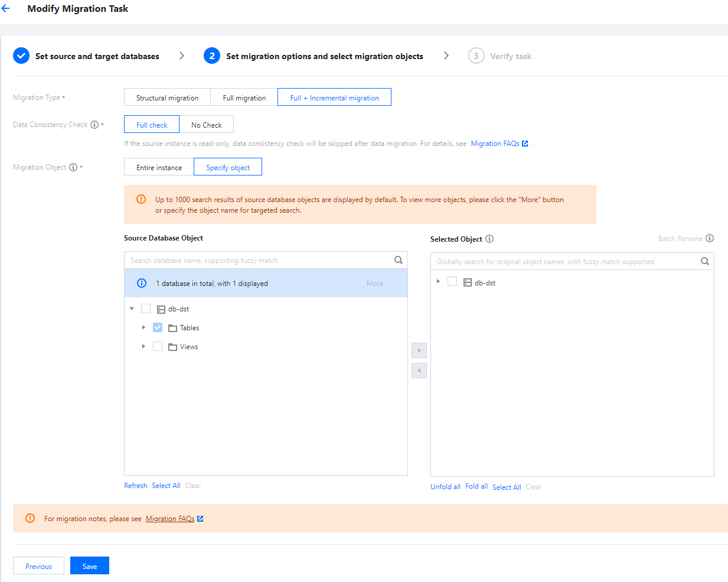The image size is (728, 582).
Task: Open the Migration FAQs link in bottom notice
Action: (x=170, y=519)
